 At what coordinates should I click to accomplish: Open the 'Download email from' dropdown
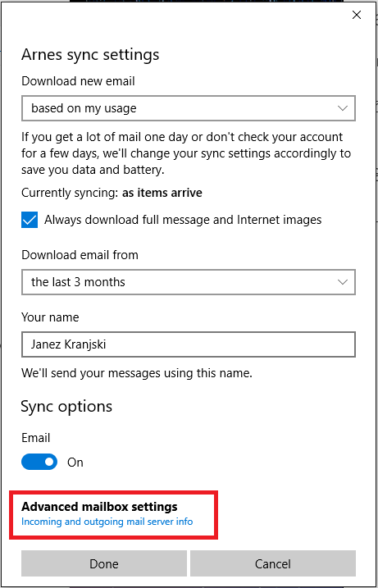[x=189, y=281]
